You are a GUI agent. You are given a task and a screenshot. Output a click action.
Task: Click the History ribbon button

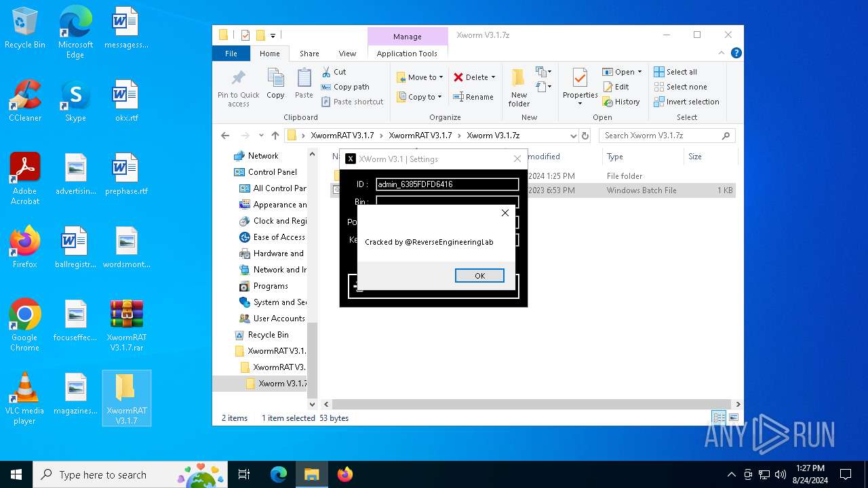coord(620,102)
